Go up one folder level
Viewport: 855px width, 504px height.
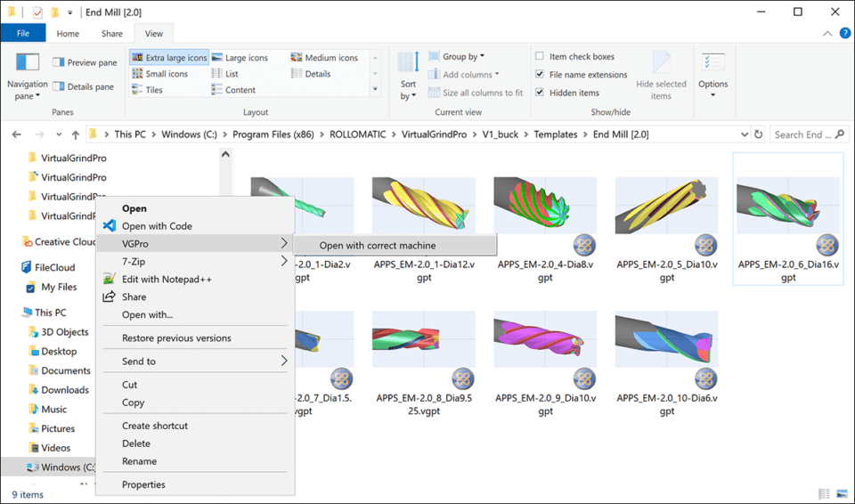(x=75, y=134)
